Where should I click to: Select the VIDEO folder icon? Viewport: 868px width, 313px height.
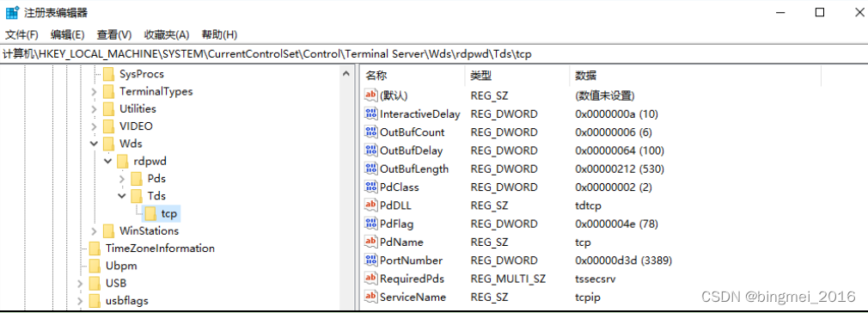click(109, 126)
